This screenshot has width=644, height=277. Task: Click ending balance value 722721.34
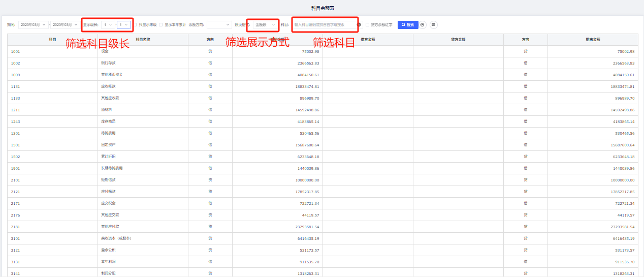click(x=625, y=203)
